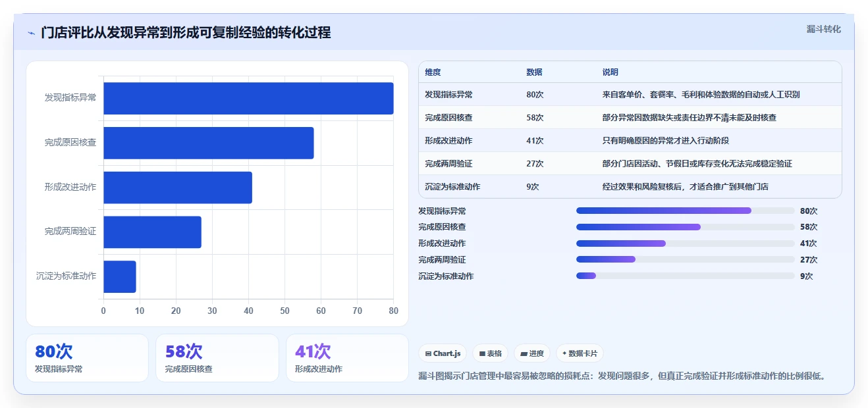Click the description 只有明确原因的异常才进入行动阶段
The height and width of the screenshot is (408, 868).
click(666, 141)
